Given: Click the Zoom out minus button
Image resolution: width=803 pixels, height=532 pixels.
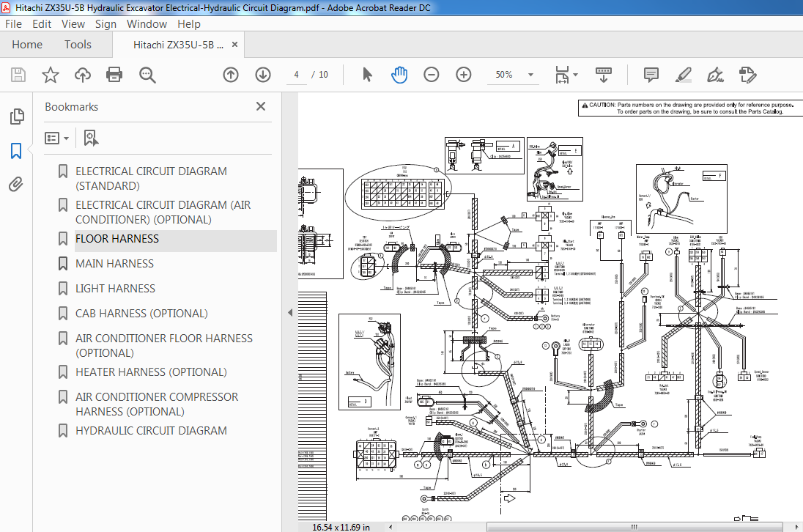Looking at the screenshot, I should point(432,75).
